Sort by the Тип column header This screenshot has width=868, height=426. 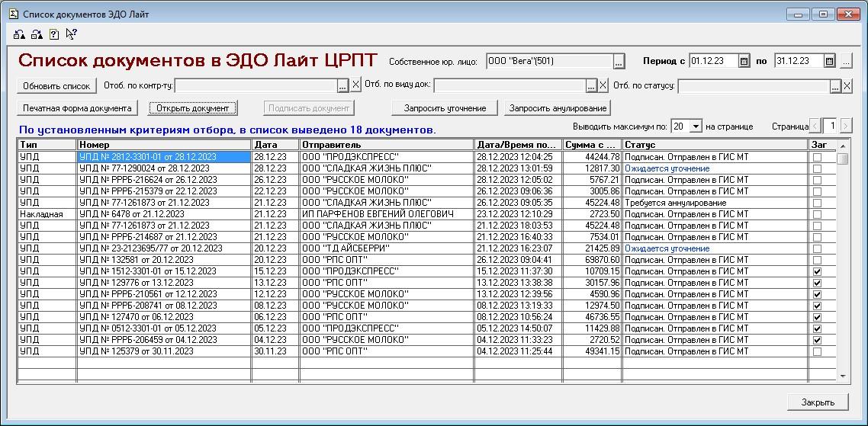coord(47,144)
